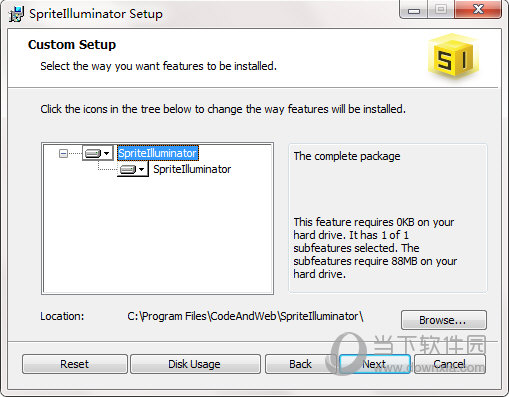Cancel the SpriteIlluminator setup
510x397 pixels.
(x=450, y=364)
